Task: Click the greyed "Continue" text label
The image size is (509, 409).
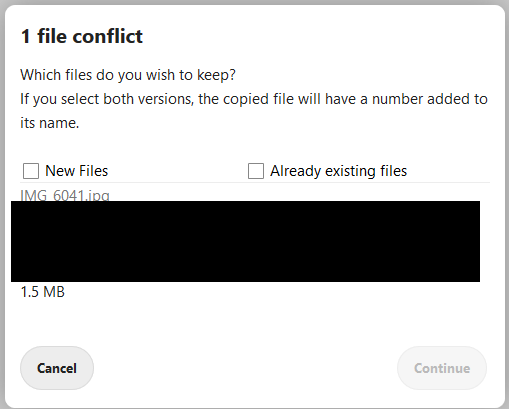Action: 442,368
